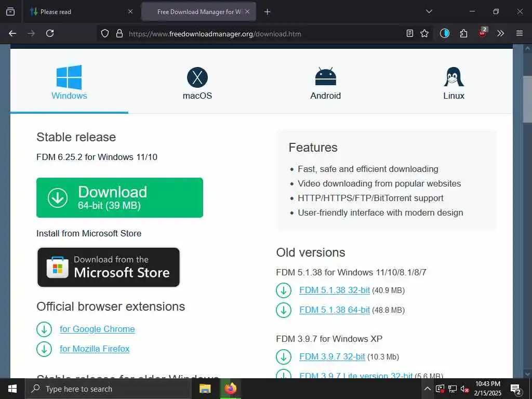
Task: Switch to the 'Please read' tab
Action: [82, 11]
